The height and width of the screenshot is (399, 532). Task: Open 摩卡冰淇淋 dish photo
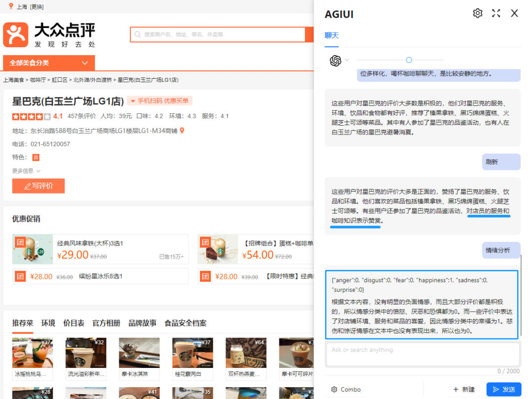click(139, 353)
